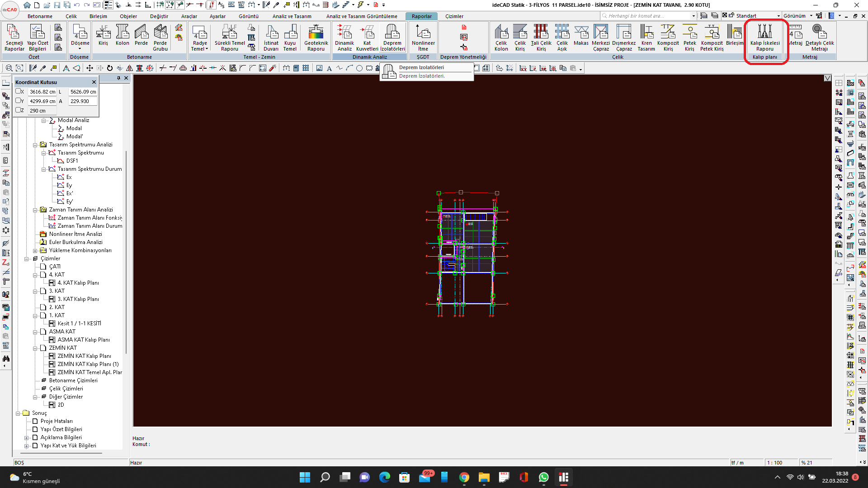Open the Standart style dropdown

pyautogui.click(x=778, y=16)
